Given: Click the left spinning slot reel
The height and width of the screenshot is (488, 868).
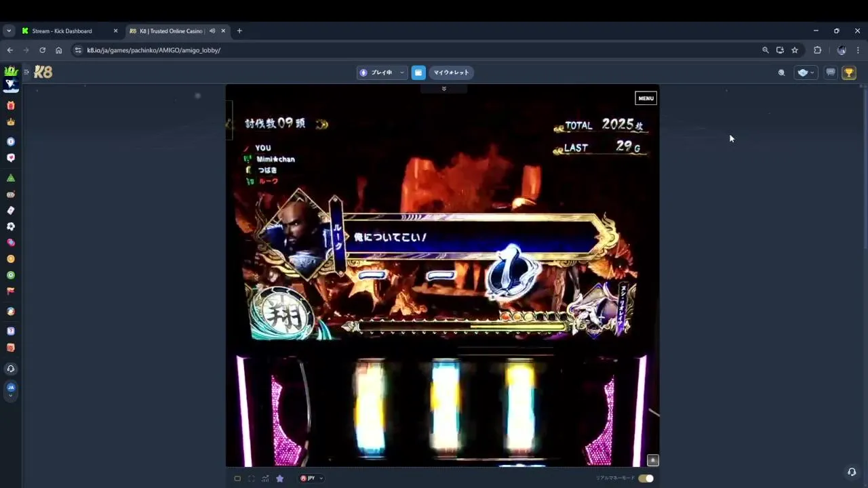Looking at the screenshot, I should (371, 407).
